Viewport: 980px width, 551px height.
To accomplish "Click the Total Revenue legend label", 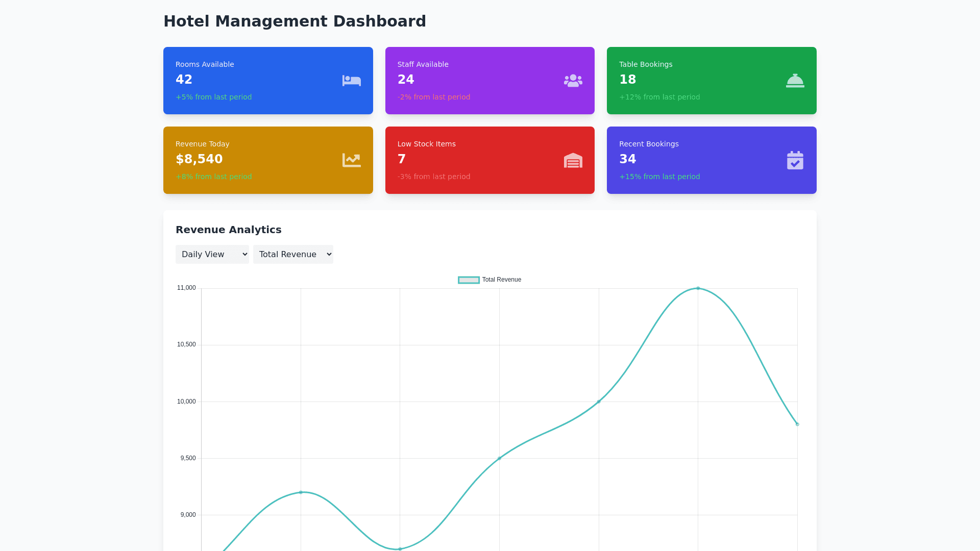I will [x=501, y=280].
